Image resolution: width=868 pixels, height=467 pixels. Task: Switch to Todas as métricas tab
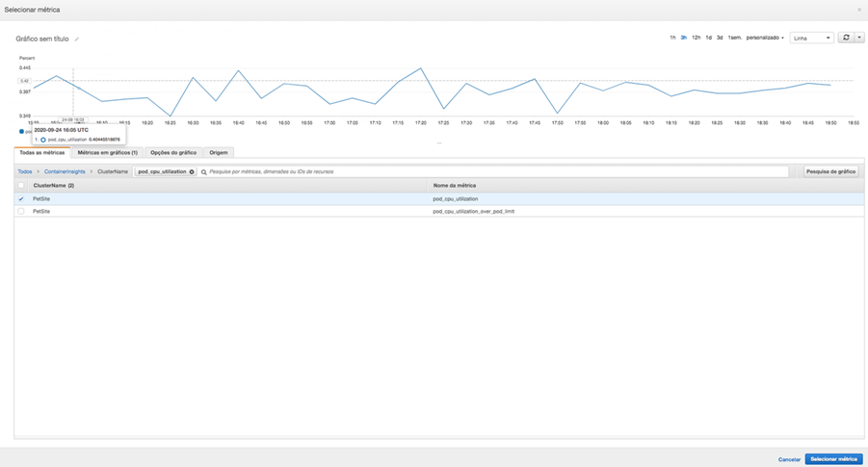click(42, 152)
